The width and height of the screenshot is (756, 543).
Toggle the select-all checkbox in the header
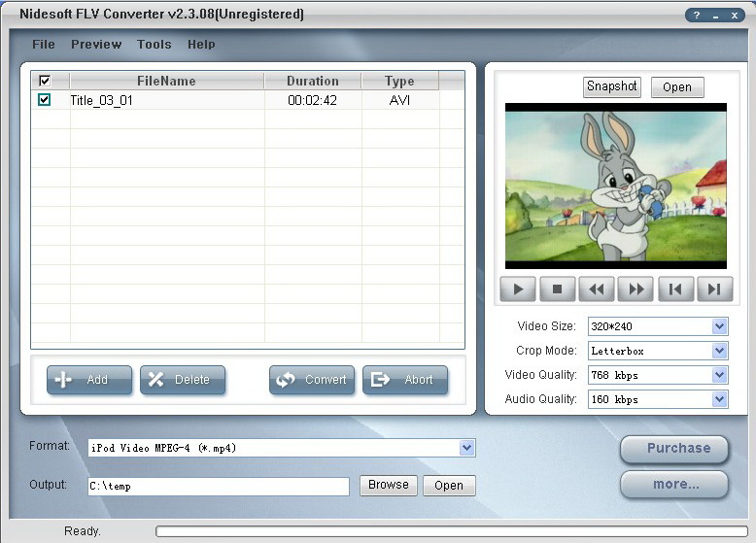(x=45, y=81)
